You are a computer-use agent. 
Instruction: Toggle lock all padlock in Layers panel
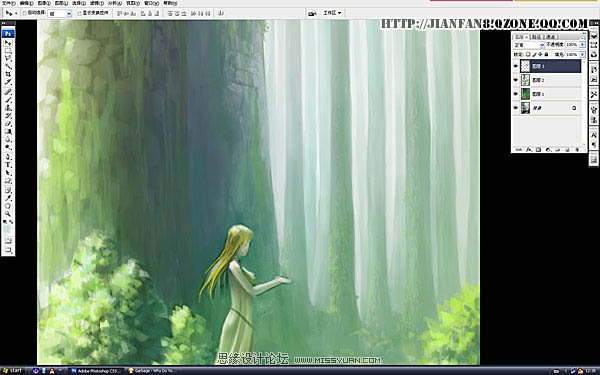pyautogui.click(x=546, y=54)
